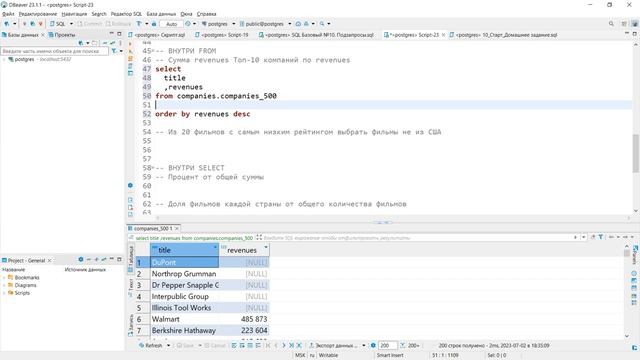Click the new connection plug icon

coord(7,24)
